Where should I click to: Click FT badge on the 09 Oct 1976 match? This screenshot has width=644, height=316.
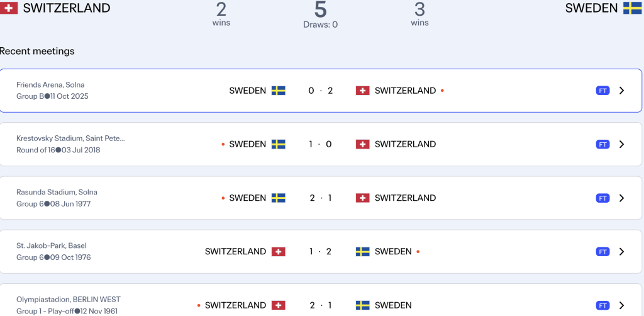point(602,252)
